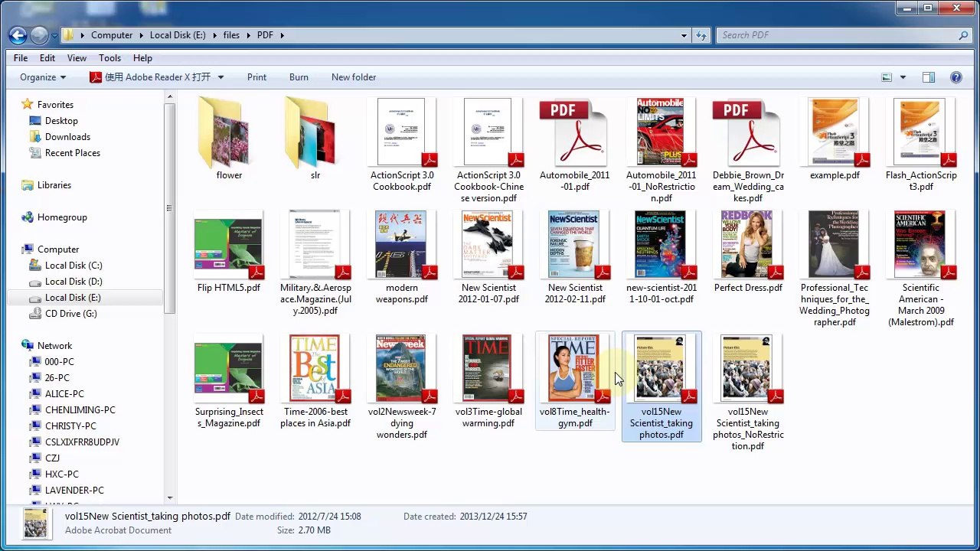Open the flower folder
This screenshot has height=551, width=980.
[229, 140]
